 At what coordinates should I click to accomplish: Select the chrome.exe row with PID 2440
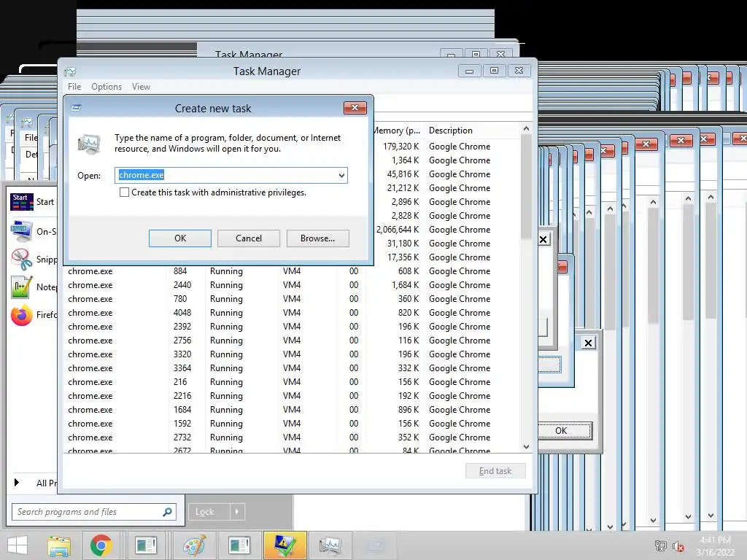tap(292, 285)
